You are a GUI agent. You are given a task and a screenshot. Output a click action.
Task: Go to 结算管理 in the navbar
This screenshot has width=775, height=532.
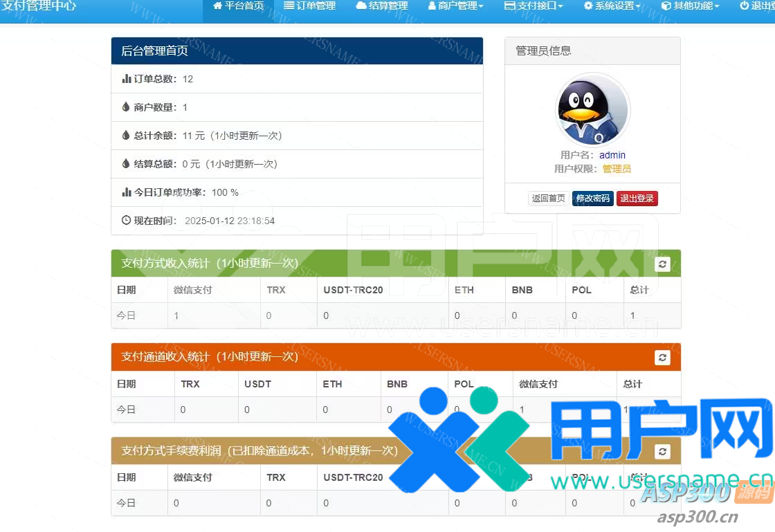click(x=381, y=6)
